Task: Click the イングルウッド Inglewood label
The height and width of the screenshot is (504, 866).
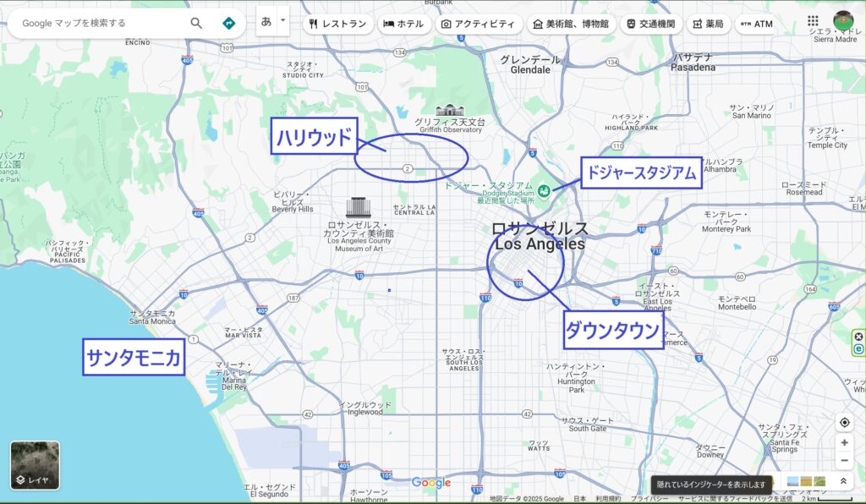Action: click(x=365, y=408)
